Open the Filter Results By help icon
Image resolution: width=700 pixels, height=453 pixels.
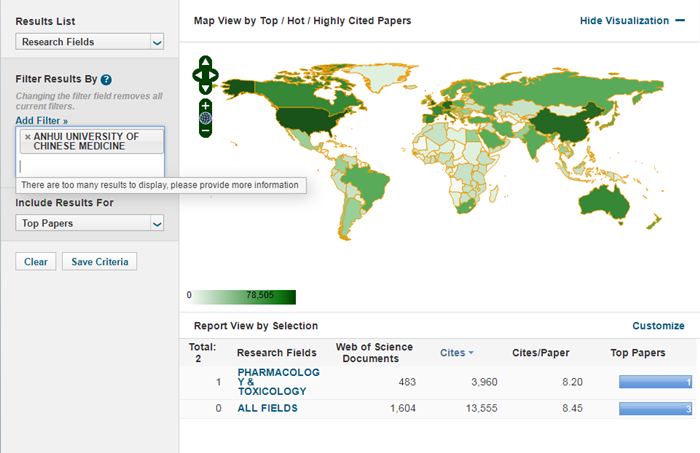(x=106, y=79)
